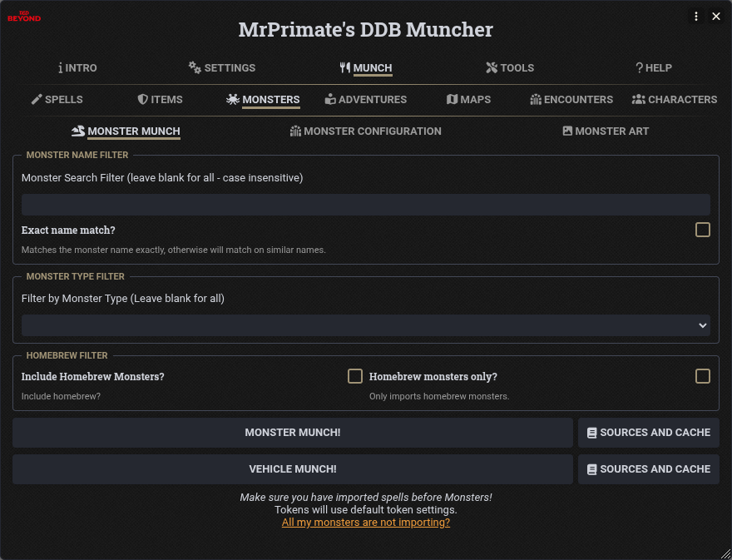Click the 'MrPrimate's DDB Muncher' title
Viewport: 732px width, 560px height.
coord(365,29)
